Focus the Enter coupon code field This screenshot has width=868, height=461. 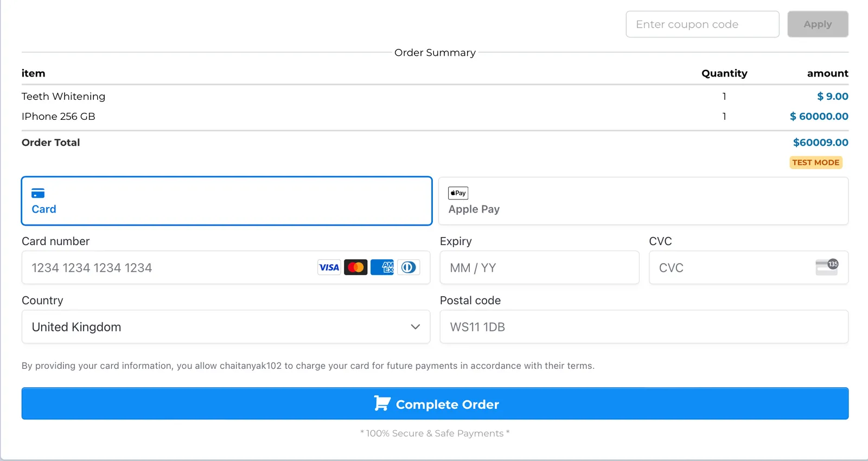click(x=703, y=24)
